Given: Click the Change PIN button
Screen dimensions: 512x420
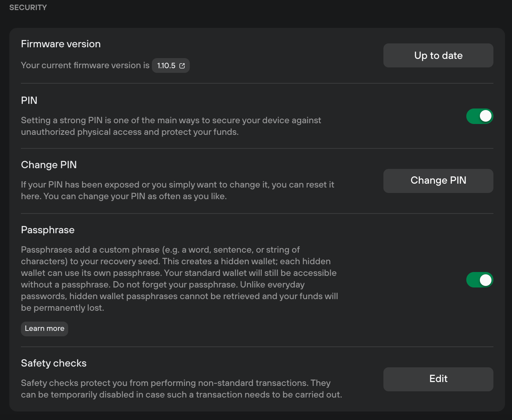Looking at the screenshot, I should (438, 181).
